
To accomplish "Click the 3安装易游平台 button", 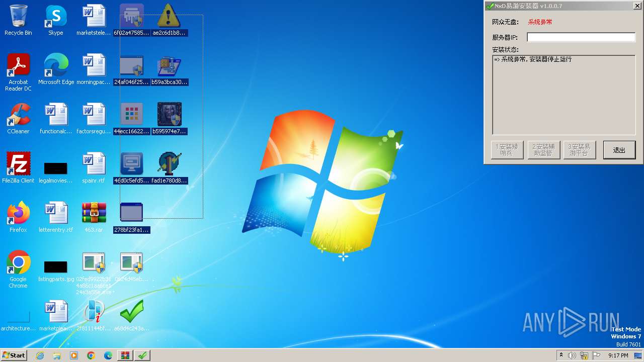I will click(580, 150).
